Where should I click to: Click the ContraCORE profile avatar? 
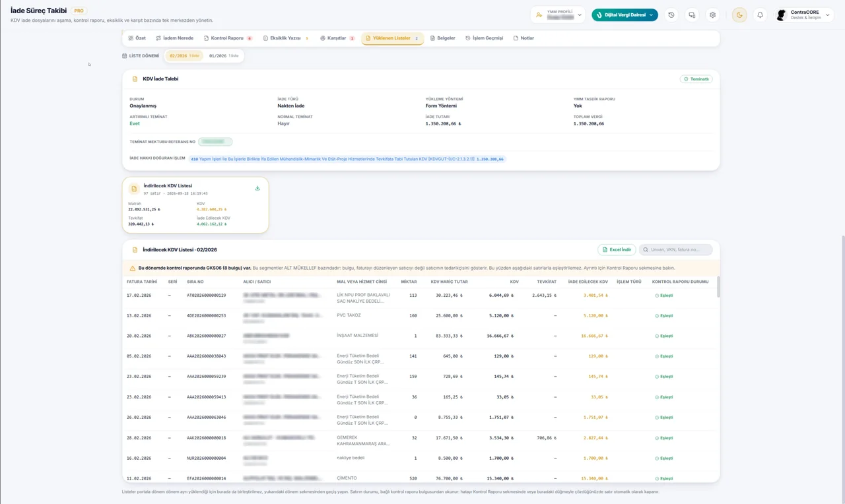[782, 15]
